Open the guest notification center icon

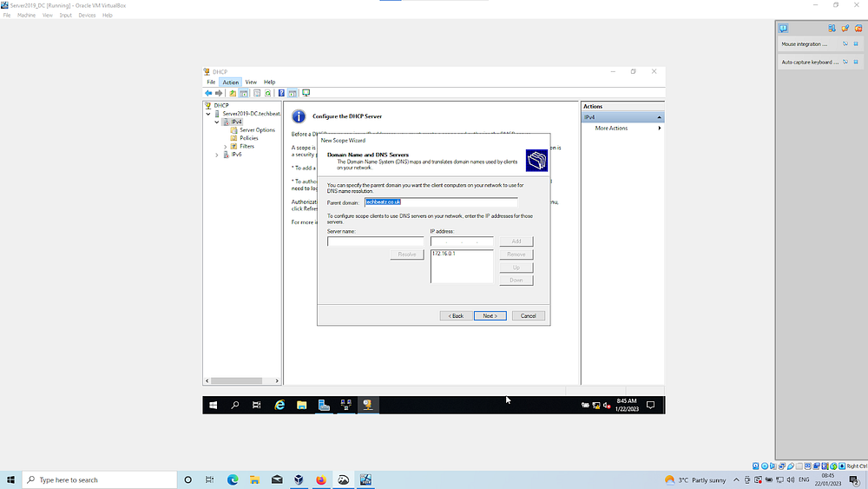tap(651, 406)
